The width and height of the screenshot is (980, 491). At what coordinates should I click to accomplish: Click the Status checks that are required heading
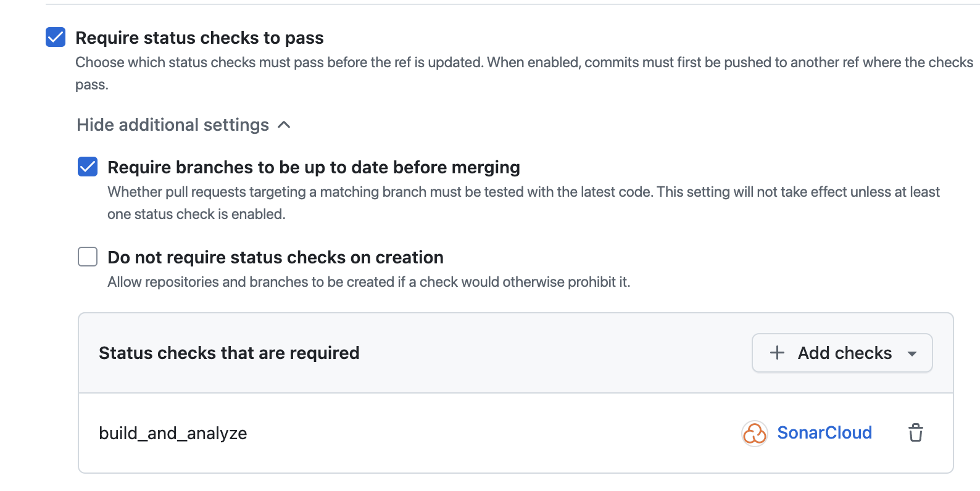click(x=229, y=353)
